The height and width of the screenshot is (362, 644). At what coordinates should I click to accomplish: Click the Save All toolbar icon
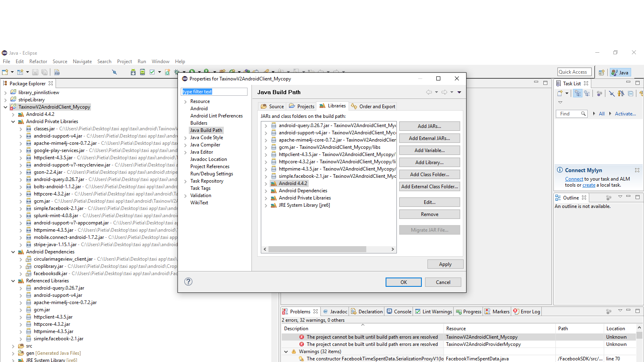(x=44, y=72)
